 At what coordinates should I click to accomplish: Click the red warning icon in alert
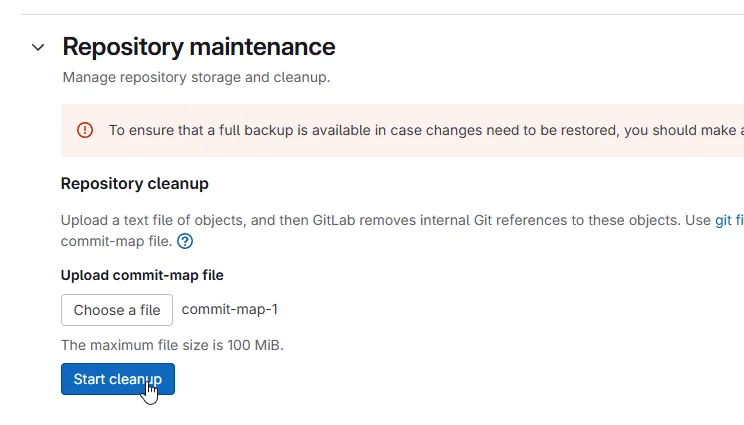point(85,130)
